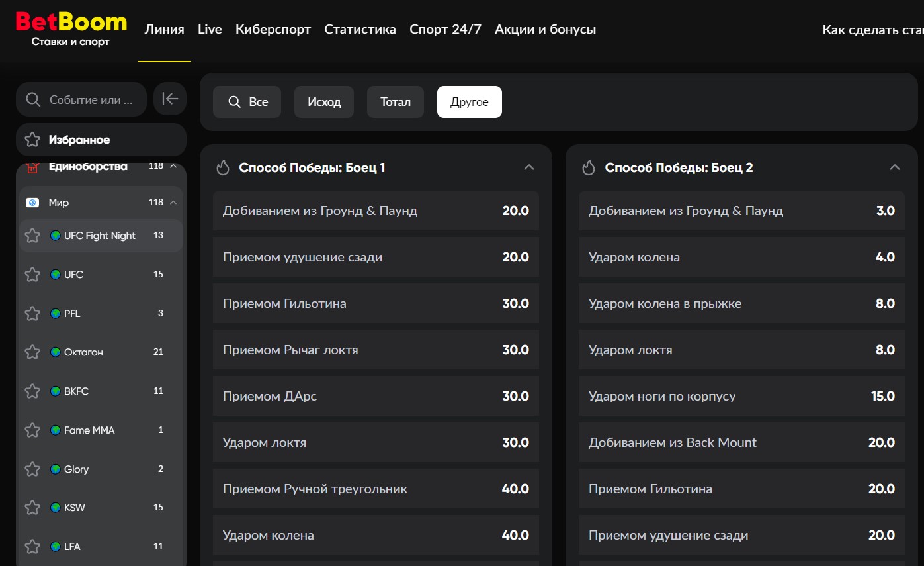Select Добиванием из Back Mount odds 20.0
Screen dimensions: 924x566
(x=741, y=442)
